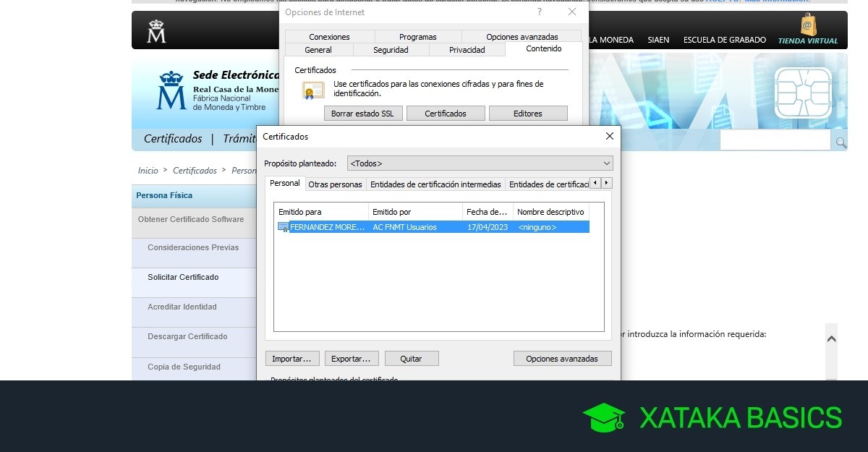The width and height of the screenshot is (868, 452).
Task: Select the certificate icon beside FERNANDEZ MORE entry
Action: pos(284,226)
